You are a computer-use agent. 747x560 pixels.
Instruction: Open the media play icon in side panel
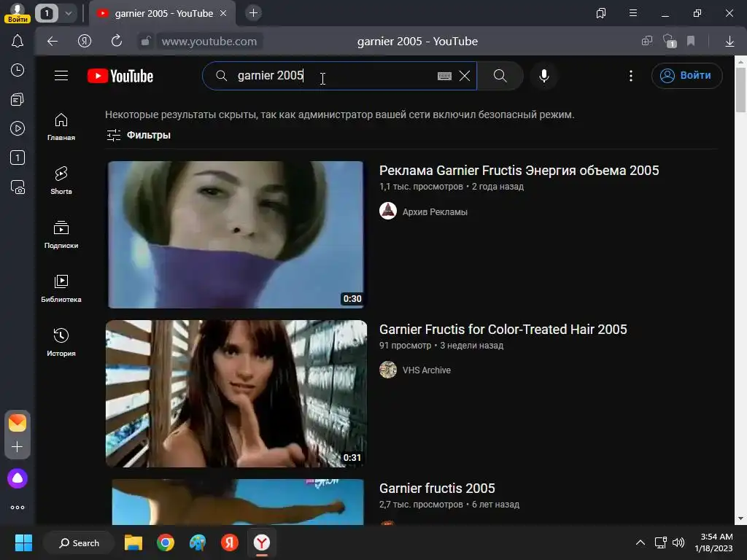[18, 128]
